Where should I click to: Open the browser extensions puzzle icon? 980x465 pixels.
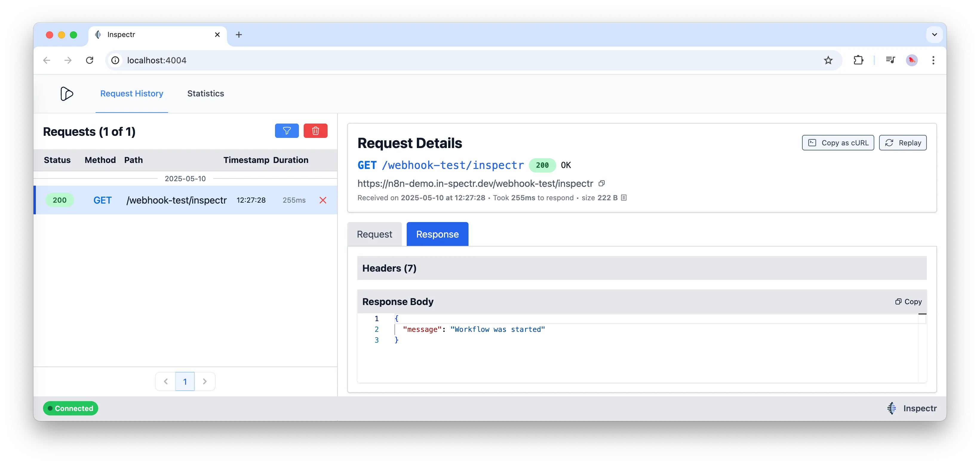[x=859, y=60]
